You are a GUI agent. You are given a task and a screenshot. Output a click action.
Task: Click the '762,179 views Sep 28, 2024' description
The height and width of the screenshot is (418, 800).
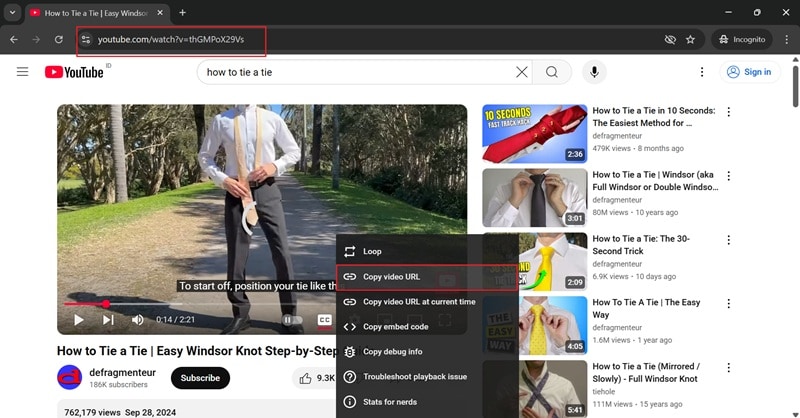click(120, 412)
